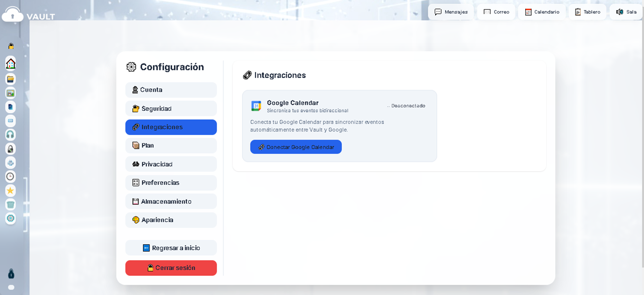Select the Apariencia settings section
The image size is (644, 295).
tap(171, 220)
